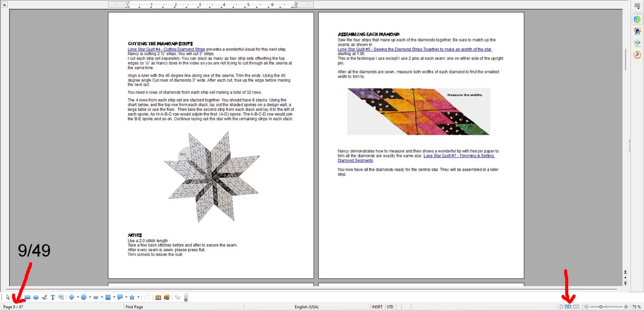The image size is (644, 311).
Task: Click the 'Measure the widths' diamond image
Action: [419, 112]
